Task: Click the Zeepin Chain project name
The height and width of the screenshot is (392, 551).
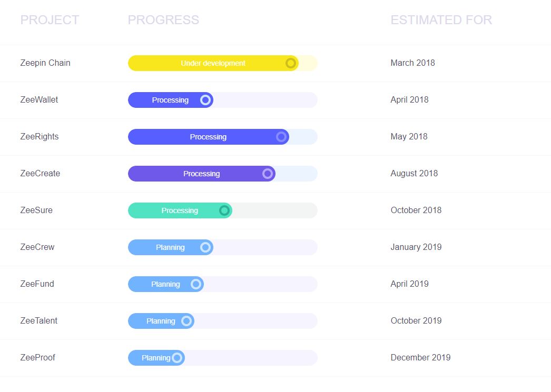Action: coord(45,63)
